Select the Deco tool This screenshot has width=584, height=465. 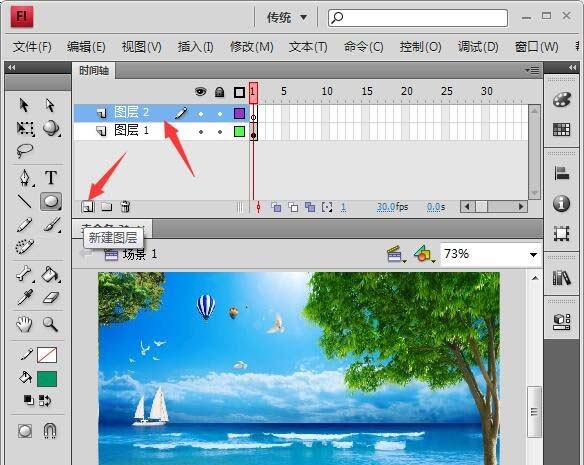(25, 246)
